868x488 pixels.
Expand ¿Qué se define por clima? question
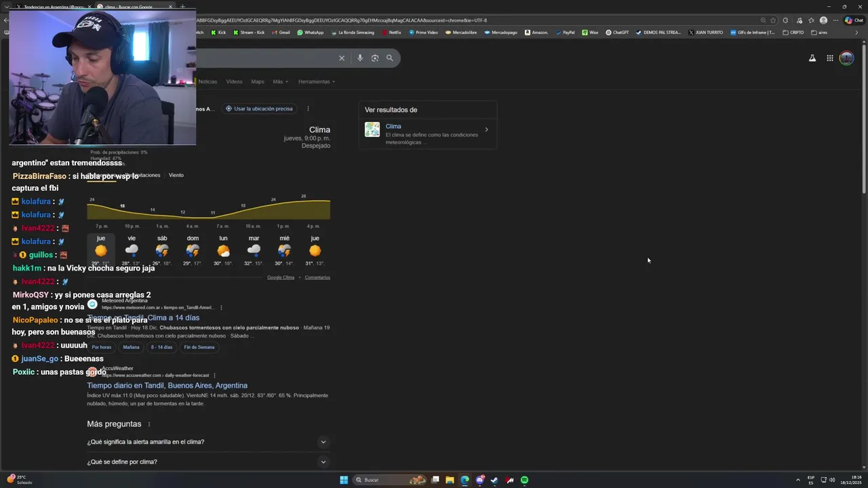point(208,462)
